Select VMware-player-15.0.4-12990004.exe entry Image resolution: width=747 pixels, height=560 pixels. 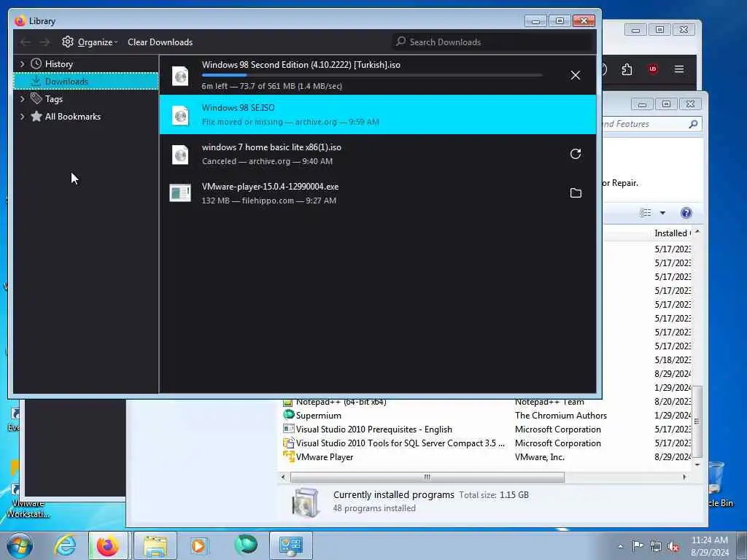coord(377,192)
